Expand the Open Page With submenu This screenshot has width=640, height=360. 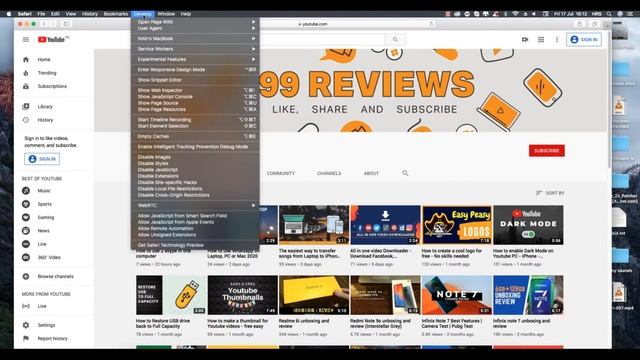[x=195, y=22]
